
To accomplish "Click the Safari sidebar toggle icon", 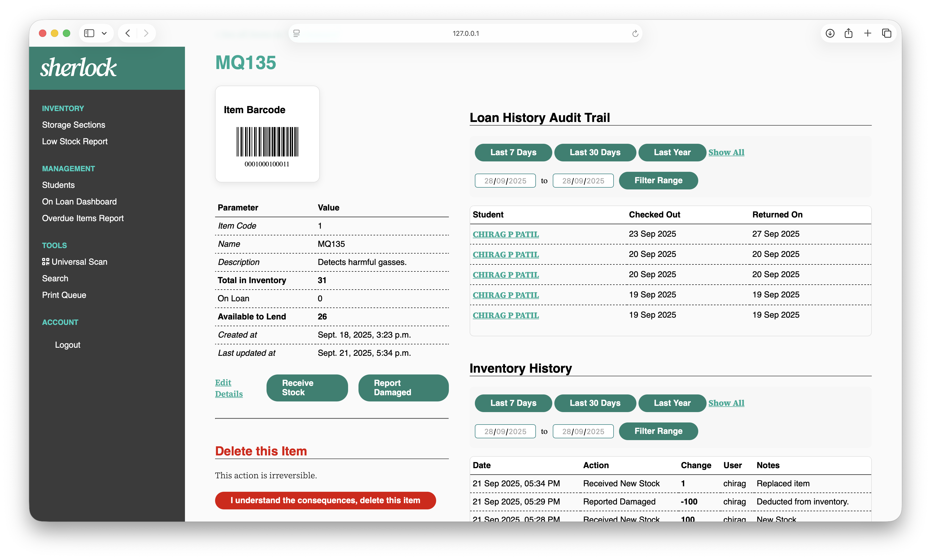I will point(89,33).
